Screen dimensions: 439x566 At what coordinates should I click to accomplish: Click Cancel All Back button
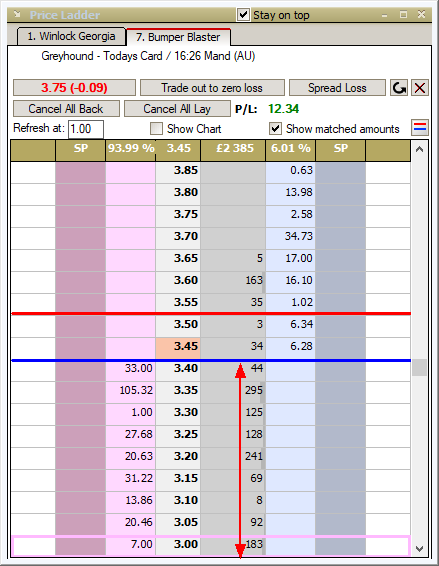click(x=66, y=109)
